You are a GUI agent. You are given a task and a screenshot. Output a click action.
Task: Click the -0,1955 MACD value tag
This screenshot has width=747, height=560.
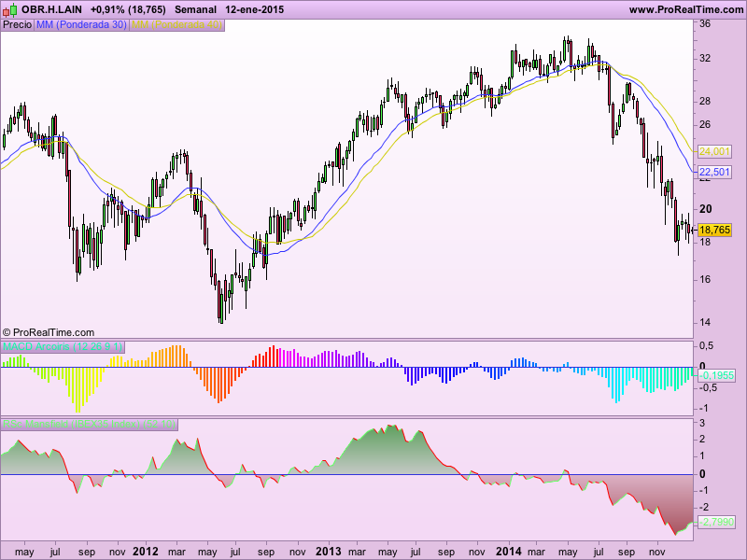(716, 375)
